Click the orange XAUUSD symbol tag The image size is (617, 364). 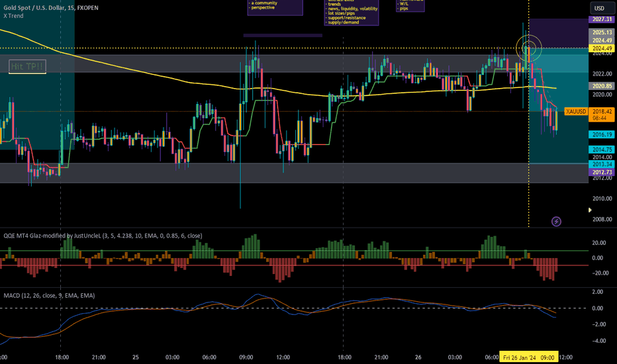coord(576,111)
